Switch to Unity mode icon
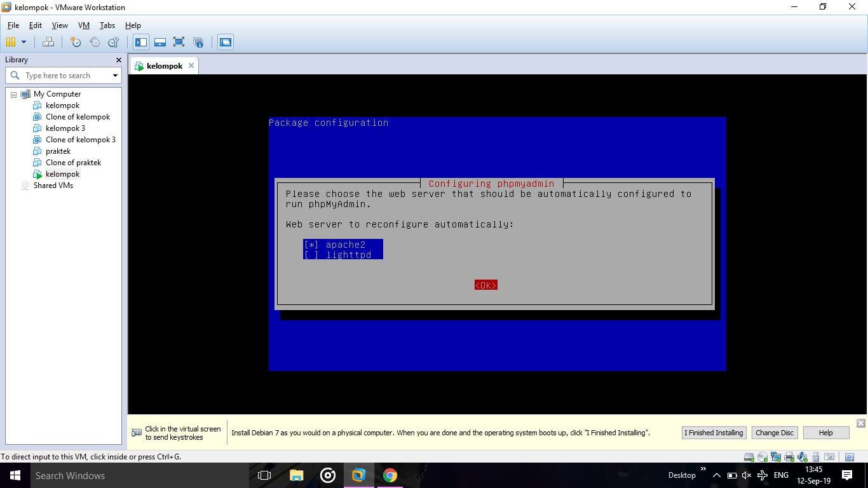 point(198,42)
